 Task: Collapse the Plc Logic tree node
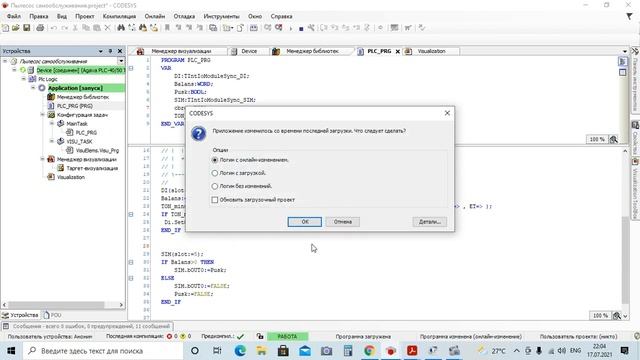click(24, 79)
